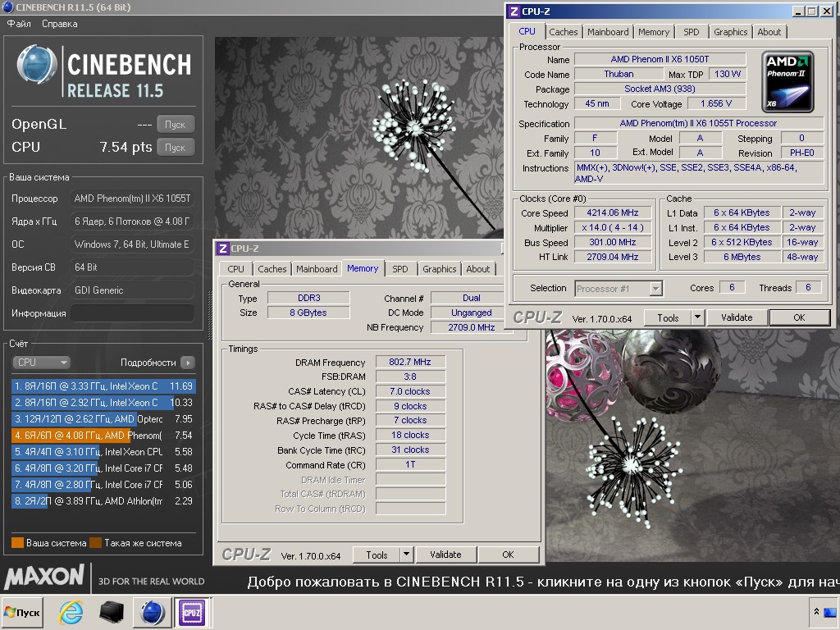Screen dimensions: 840x630
Task: Switch to About tab in front CPU-Z window
Action: point(769,32)
